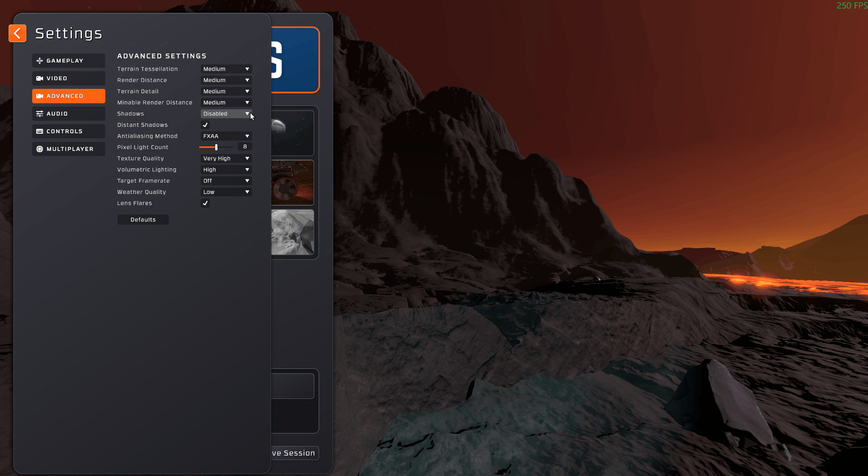Click the Controls keyboard icon
The width and height of the screenshot is (868, 476).
(x=40, y=131)
